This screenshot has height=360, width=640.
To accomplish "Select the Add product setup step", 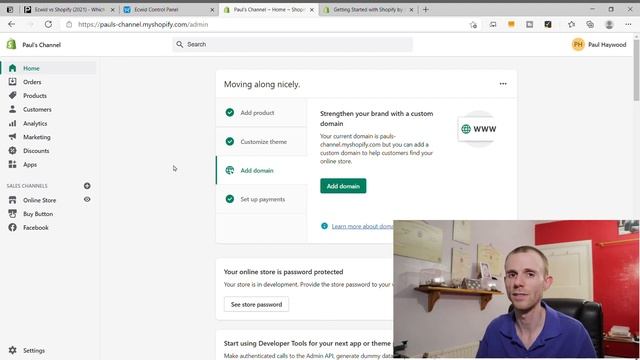I will (261, 113).
